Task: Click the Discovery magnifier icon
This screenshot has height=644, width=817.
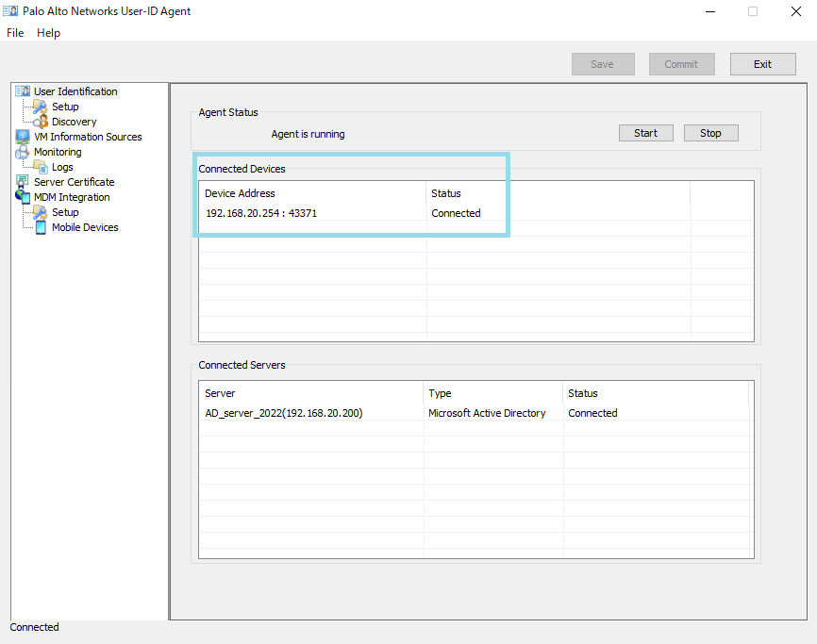Action: pyautogui.click(x=41, y=122)
